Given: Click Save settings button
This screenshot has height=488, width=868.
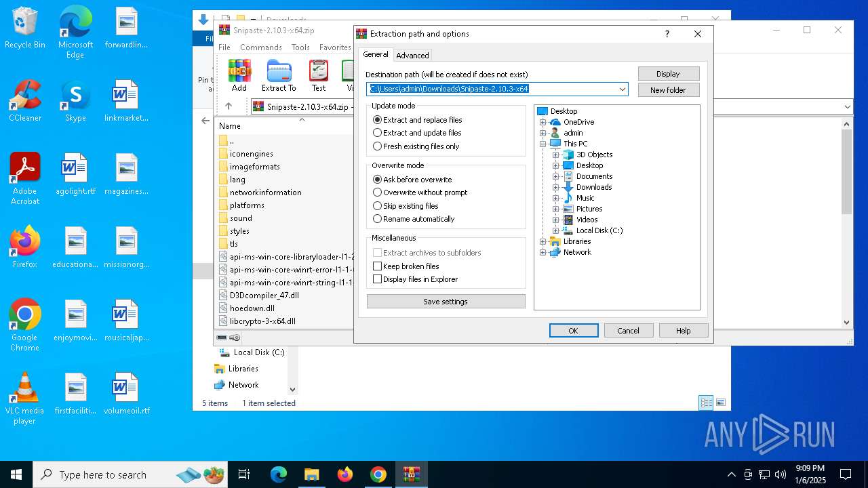Looking at the screenshot, I should point(446,302).
